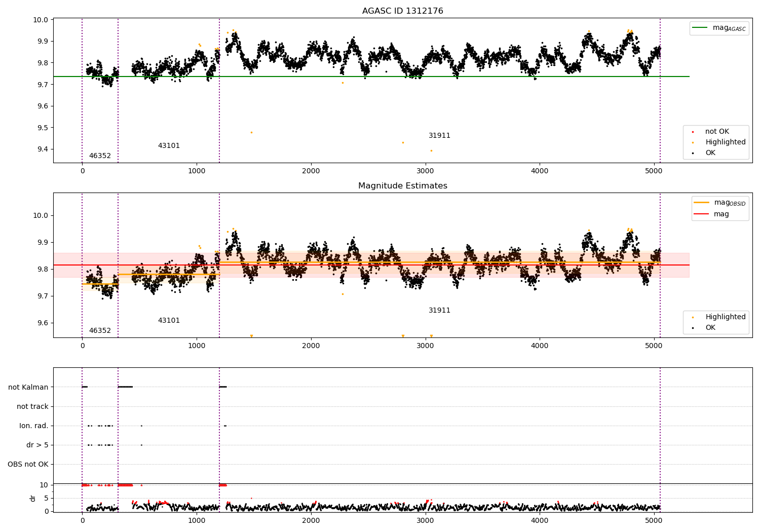Image resolution: width=760 pixels, height=532 pixels.
Task: Click the 'Magnitude Estimates' plot title
Action: [x=402, y=186]
